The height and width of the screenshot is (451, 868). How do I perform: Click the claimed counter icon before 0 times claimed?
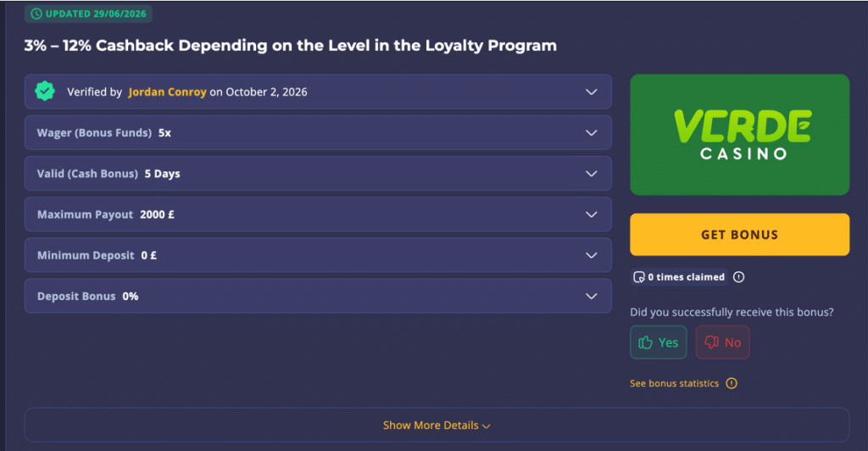639,277
